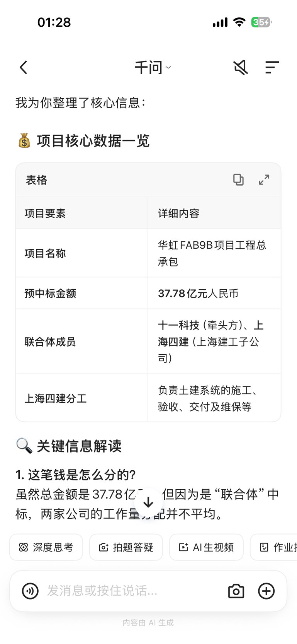Tap the 表格 header label
Screen dimensions: 297x644
pyautogui.click(x=36, y=180)
